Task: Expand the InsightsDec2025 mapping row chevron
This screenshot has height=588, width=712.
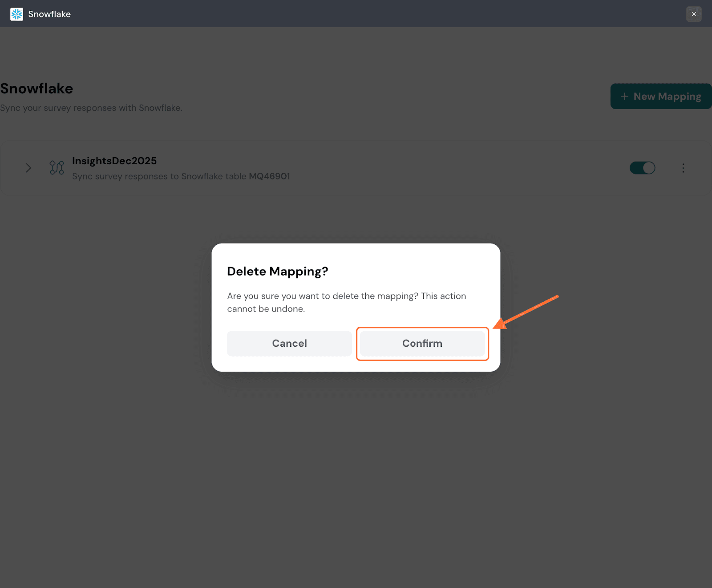Action: coord(28,168)
